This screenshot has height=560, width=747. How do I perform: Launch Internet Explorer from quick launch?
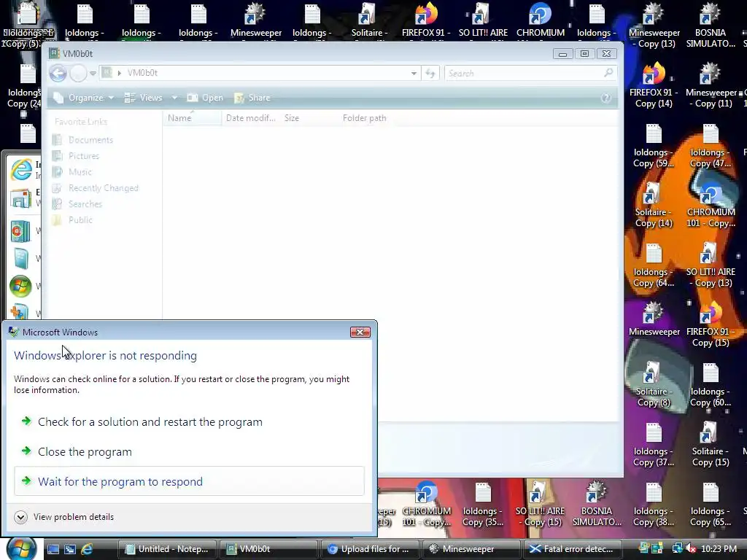pyautogui.click(x=87, y=549)
